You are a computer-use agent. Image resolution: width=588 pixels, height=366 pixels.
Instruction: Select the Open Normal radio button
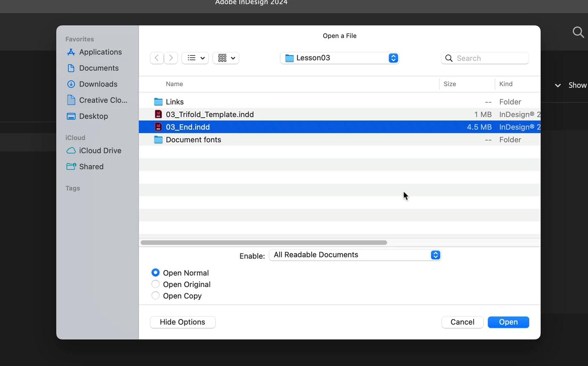tap(156, 273)
